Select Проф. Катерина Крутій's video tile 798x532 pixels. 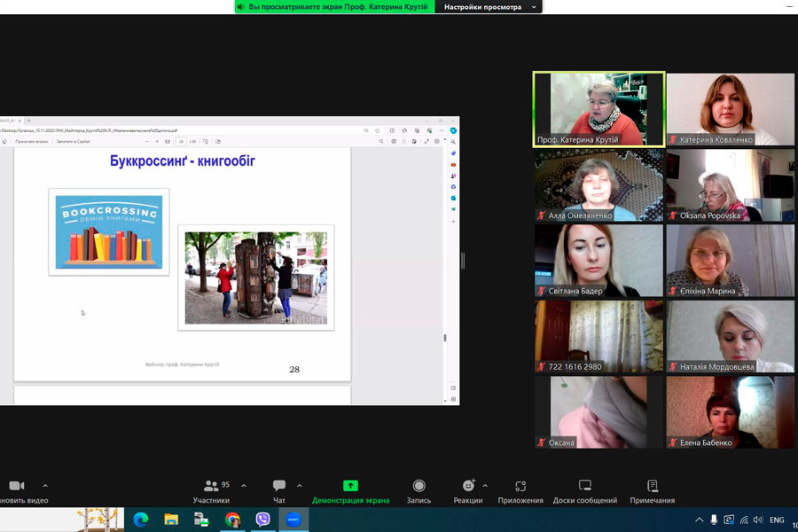coord(598,109)
